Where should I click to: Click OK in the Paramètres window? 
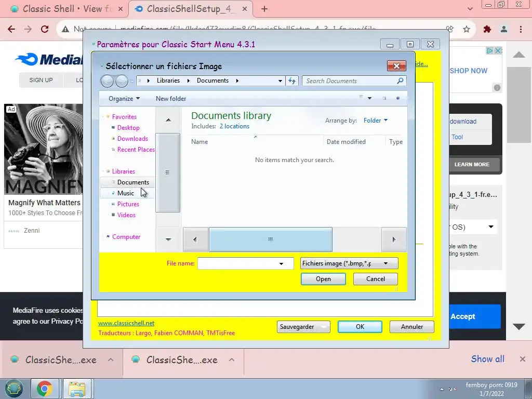pyautogui.click(x=360, y=327)
